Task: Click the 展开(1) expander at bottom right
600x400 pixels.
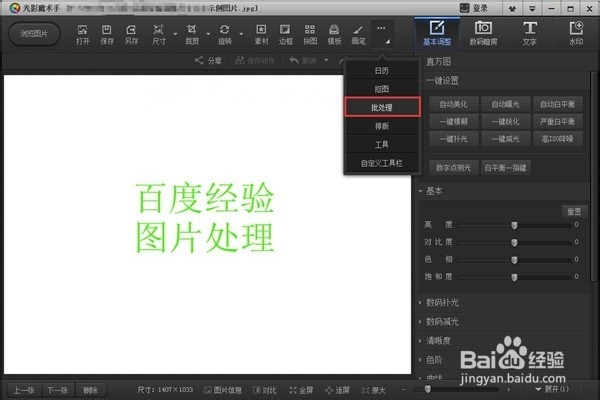Action: [x=551, y=389]
